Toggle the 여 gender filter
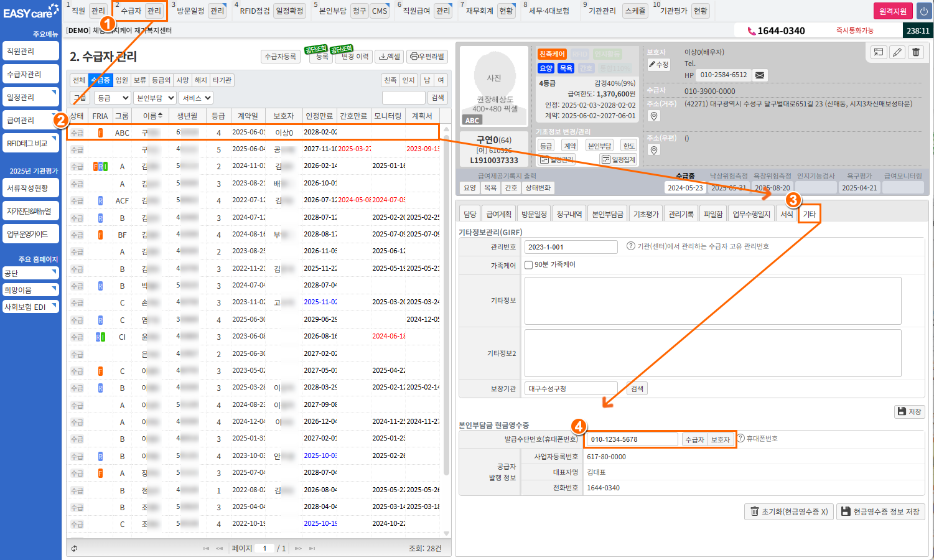934x560 pixels. point(441,80)
